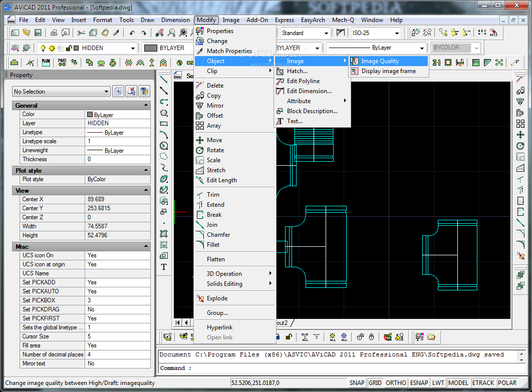Open the layer manager icon

pyautogui.click(x=15, y=48)
